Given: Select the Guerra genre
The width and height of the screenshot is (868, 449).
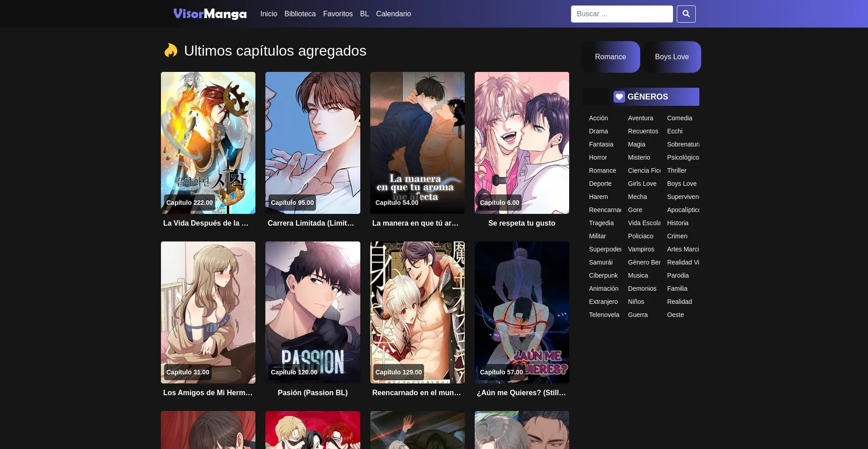Looking at the screenshot, I should 638,315.
